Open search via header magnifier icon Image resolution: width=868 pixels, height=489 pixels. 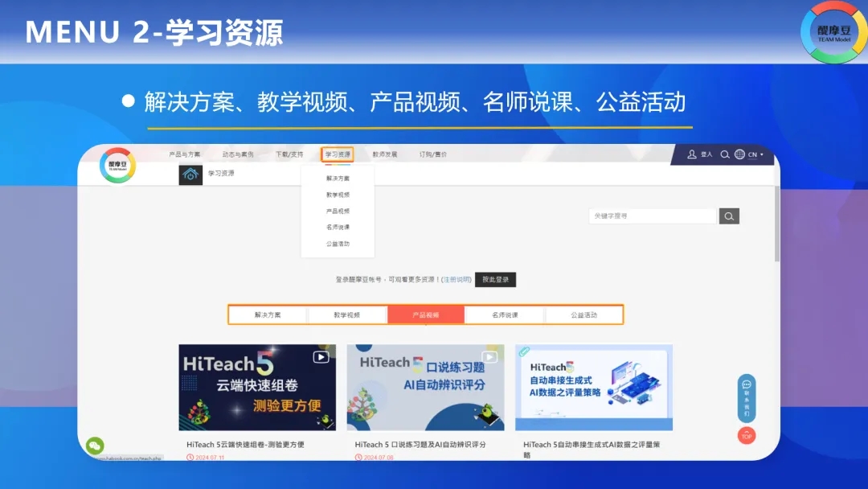(x=725, y=154)
